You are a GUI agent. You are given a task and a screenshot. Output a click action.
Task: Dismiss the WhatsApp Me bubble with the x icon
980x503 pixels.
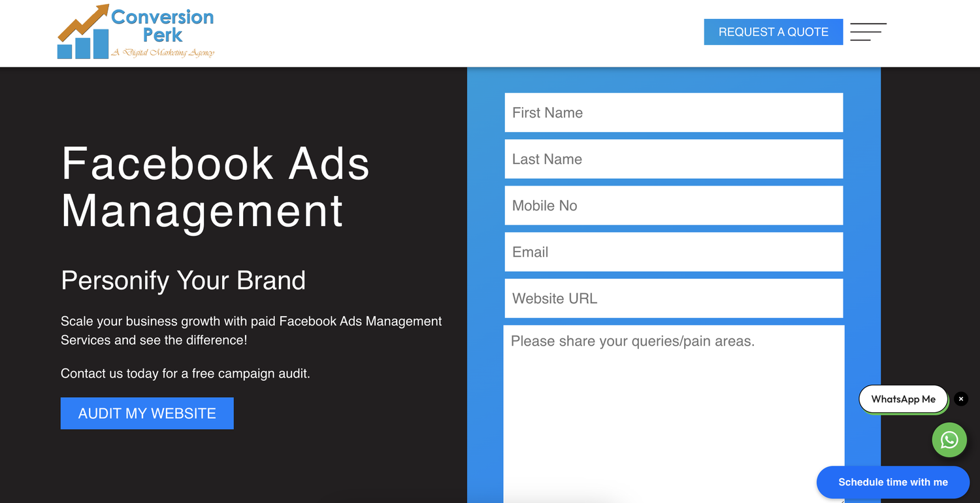961,398
